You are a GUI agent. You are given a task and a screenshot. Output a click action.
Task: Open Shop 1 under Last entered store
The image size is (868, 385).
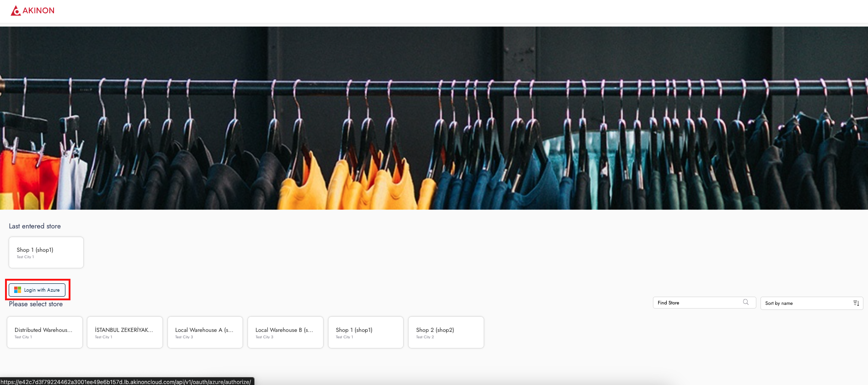coord(46,252)
